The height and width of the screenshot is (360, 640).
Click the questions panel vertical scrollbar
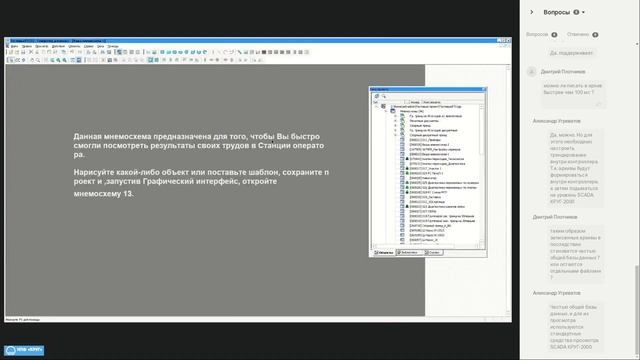click(637, 310)
